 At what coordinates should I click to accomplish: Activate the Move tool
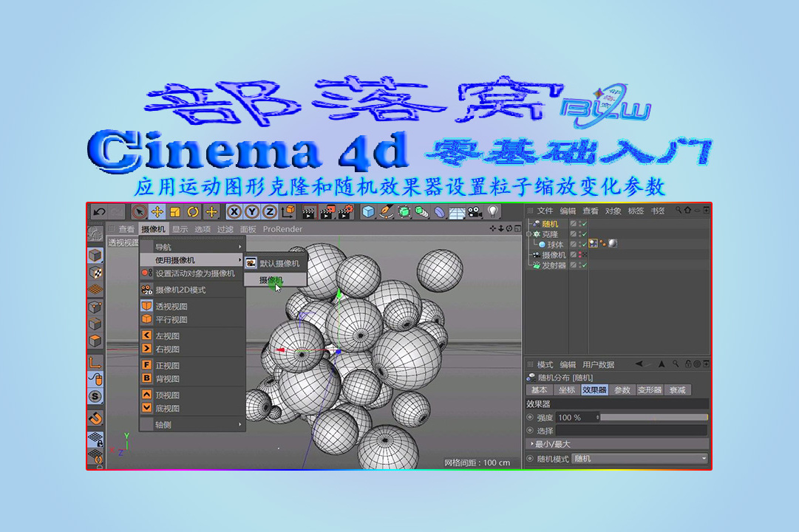click(157, 211)
